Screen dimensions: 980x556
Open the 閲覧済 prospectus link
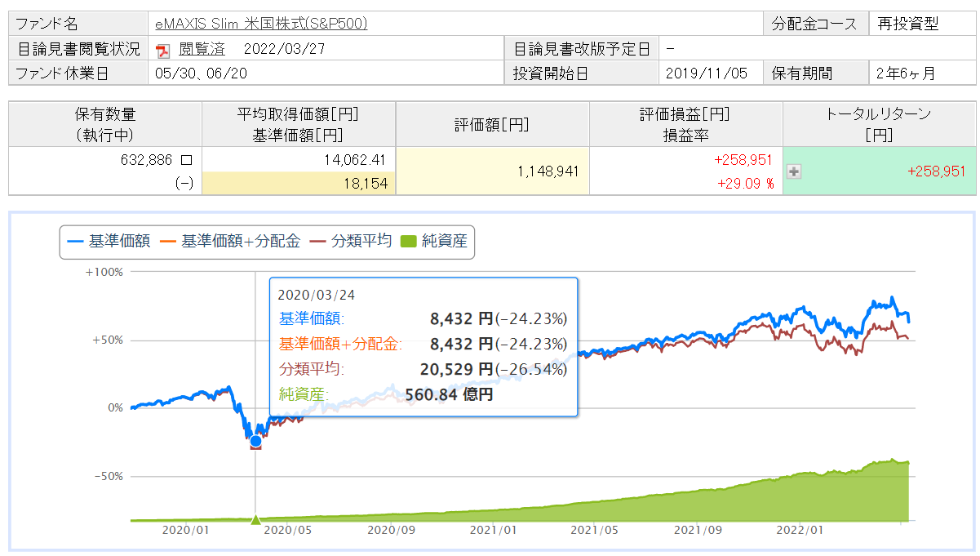203,49
